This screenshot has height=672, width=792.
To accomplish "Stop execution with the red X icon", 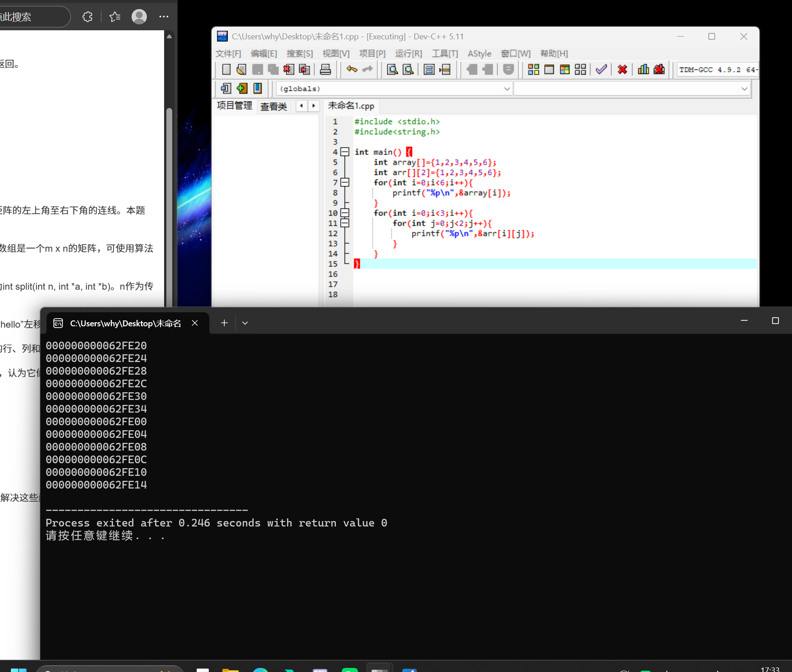I will [622, 69].
